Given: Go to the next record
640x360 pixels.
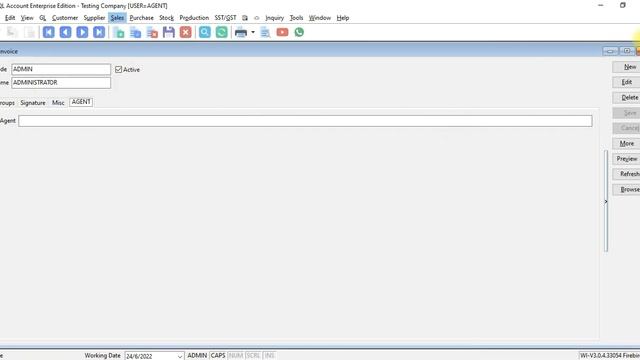Looking at the screenshot, I should point(82,32).
